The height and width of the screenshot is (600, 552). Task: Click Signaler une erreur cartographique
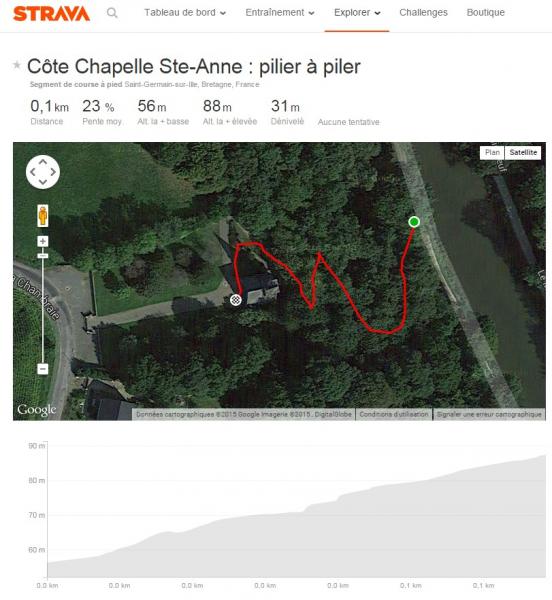tap(489, 414)
